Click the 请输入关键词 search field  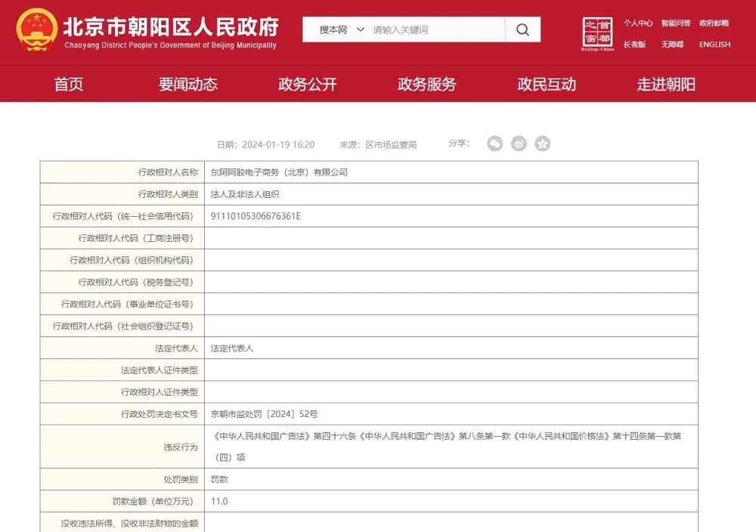438,30
